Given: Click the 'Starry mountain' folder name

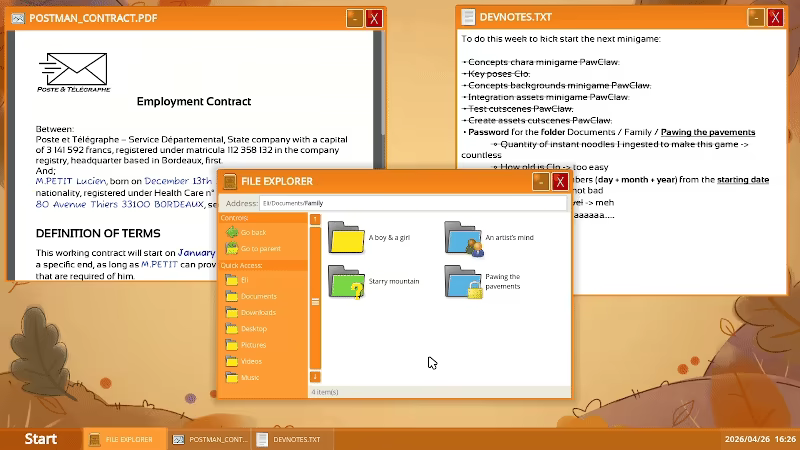Looking at the screenshot, I should click(x=394, y=281).
